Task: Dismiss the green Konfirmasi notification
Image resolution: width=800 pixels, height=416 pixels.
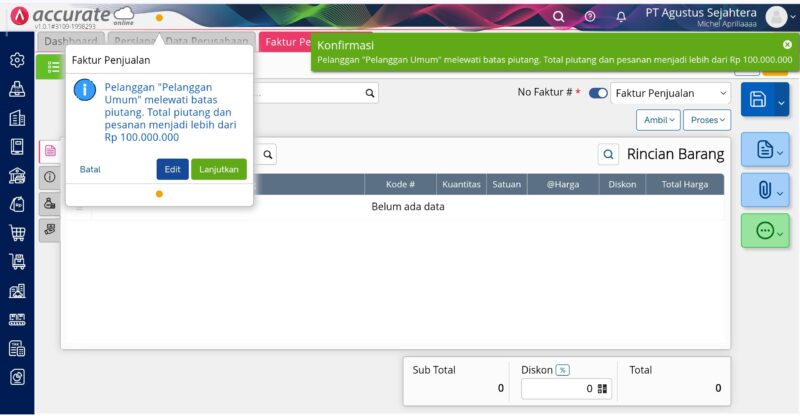Action: [787, 45]
